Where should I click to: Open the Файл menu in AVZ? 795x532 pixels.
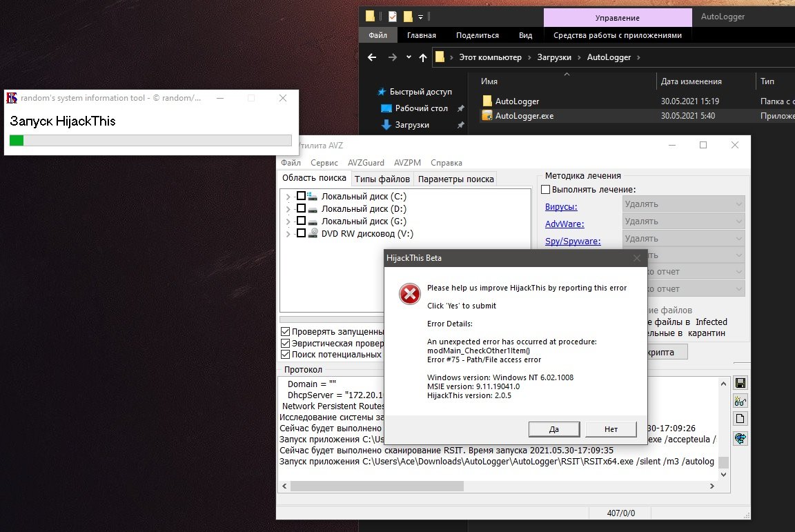(291, 163)
